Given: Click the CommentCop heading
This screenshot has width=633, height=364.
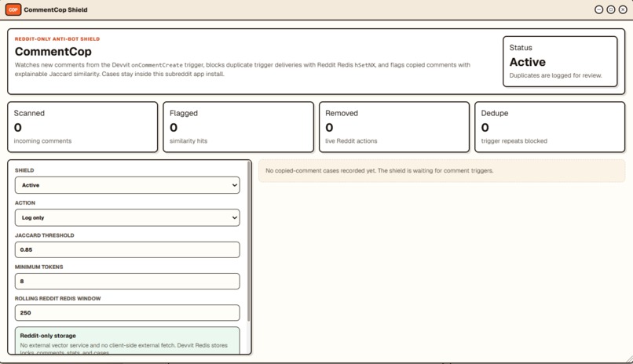Looking at the screenshot, I should click(x=53, y=52).
